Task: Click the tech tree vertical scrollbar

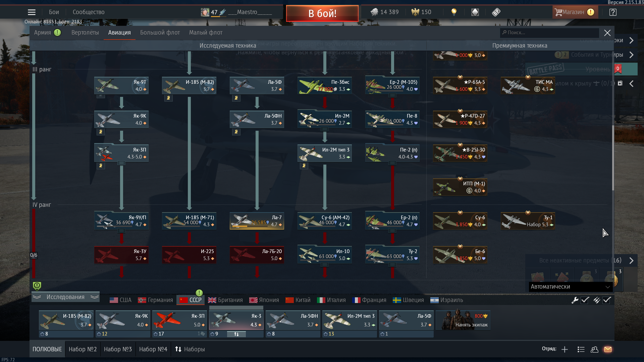Action: (x=613, y=158)
